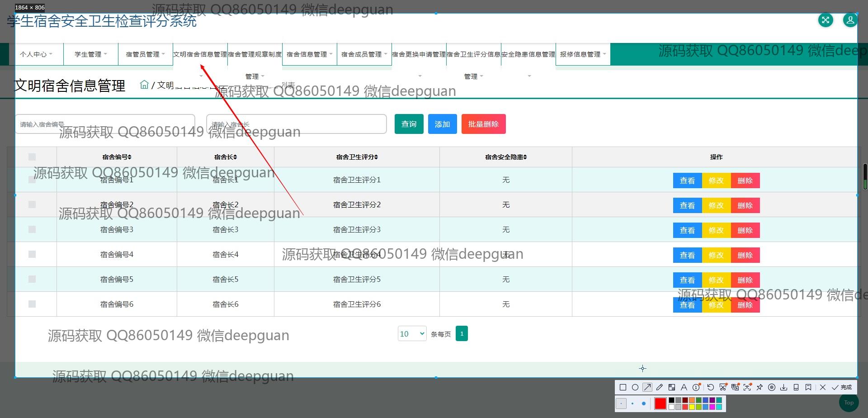Choose the largest brush size dot
Image resolution: width=868 pixels, height=418 pixels.
point(644,404)
